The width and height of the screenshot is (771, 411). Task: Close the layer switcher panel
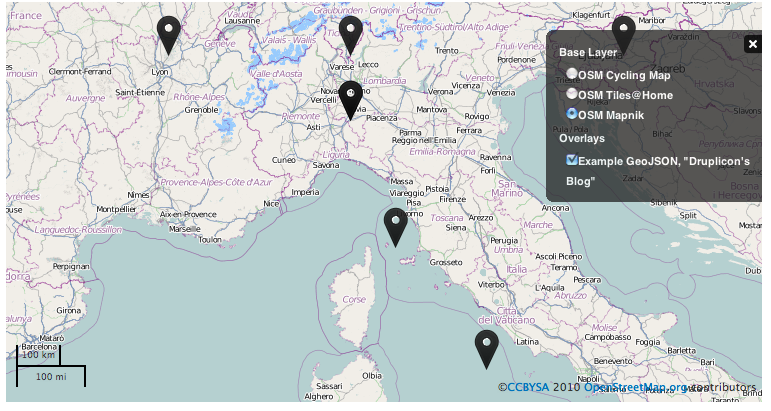[x=752, y=44]
